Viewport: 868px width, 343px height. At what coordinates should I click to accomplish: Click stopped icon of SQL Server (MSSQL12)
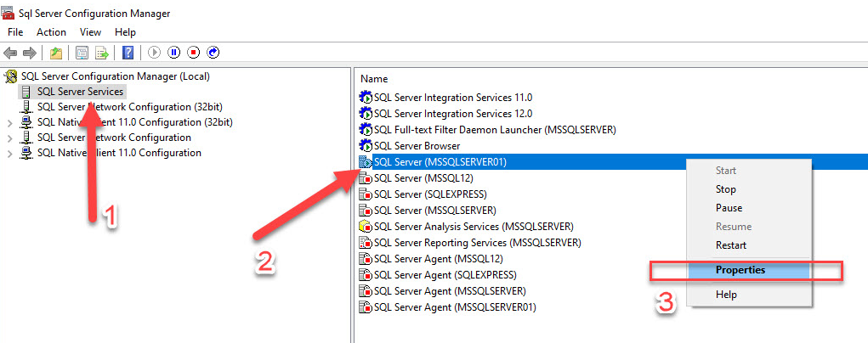click(x=366, y=178)
